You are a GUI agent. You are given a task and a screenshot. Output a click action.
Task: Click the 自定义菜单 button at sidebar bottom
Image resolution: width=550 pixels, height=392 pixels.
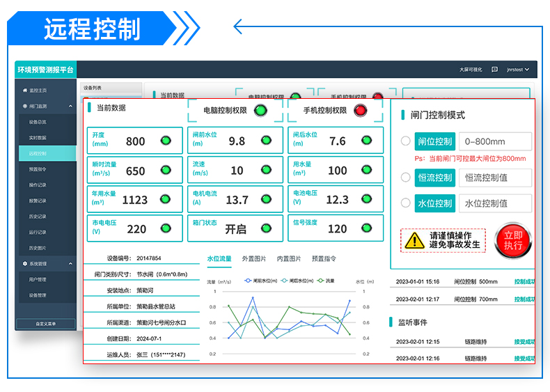pyautogui.click(x=46, y=323)
